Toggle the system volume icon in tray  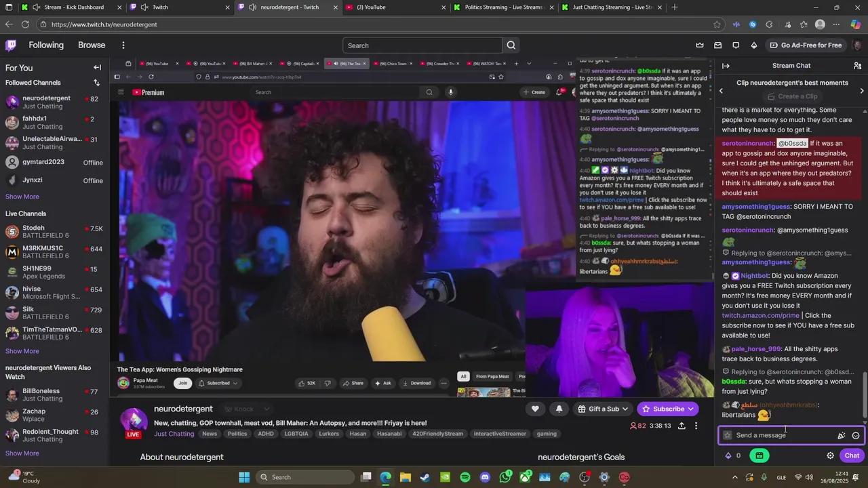[x=811, y=477]
